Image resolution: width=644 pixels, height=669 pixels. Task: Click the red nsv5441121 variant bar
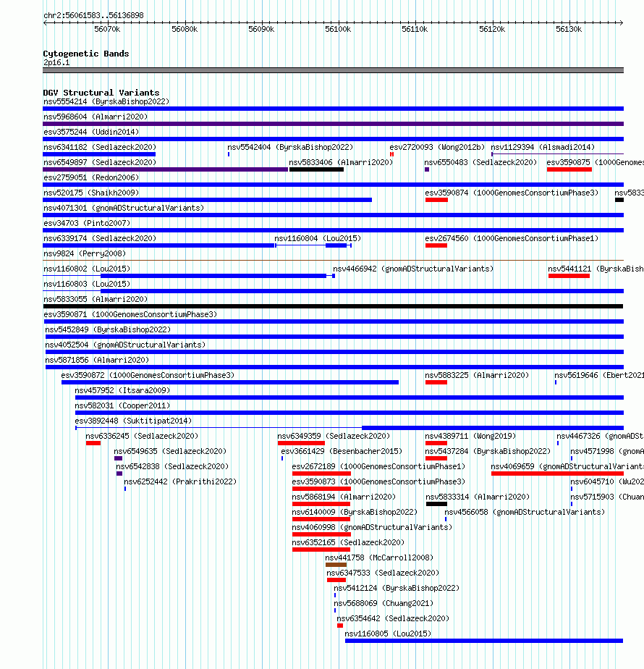[569, 276]
